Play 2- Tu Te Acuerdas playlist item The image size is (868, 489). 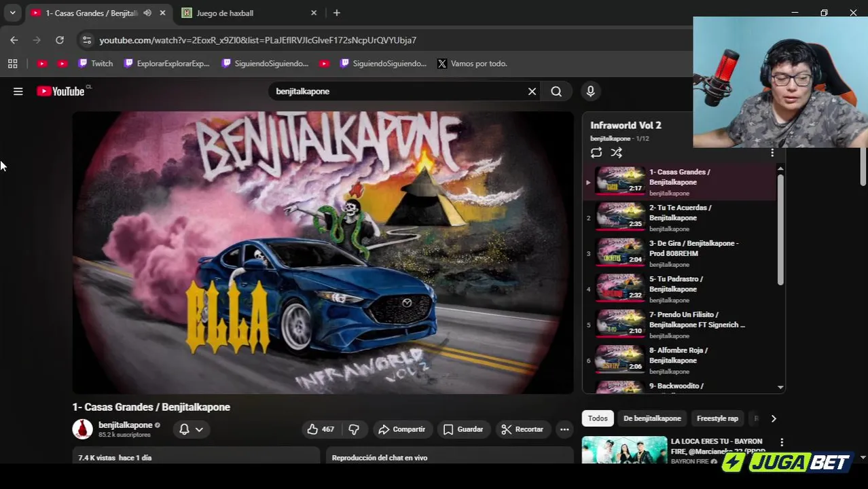(679, 218)
